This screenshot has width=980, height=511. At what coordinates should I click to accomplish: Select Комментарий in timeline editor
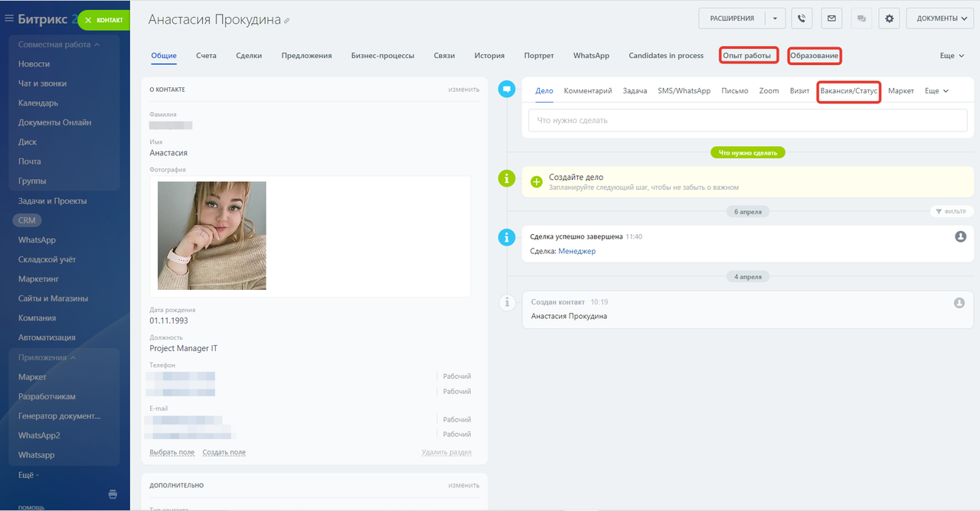(588, 91)
